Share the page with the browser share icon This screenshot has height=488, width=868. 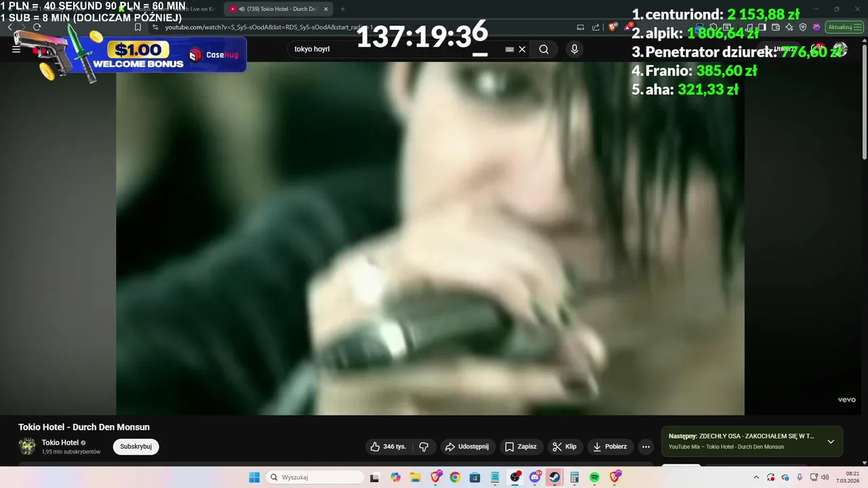coord(595,27)
